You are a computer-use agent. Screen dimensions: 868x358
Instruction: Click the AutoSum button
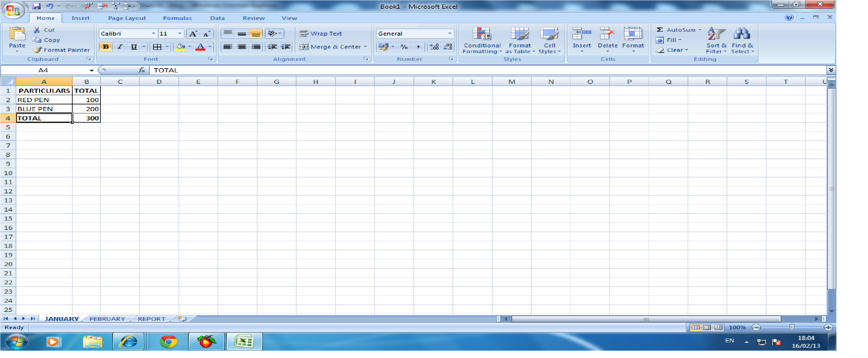pos(677,30)
